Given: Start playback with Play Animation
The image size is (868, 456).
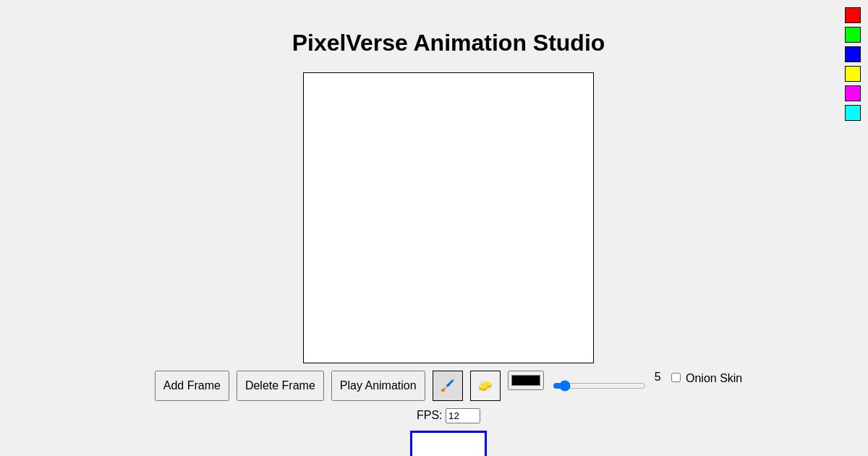Looking at the screenshot, I should tap(378, 386).
